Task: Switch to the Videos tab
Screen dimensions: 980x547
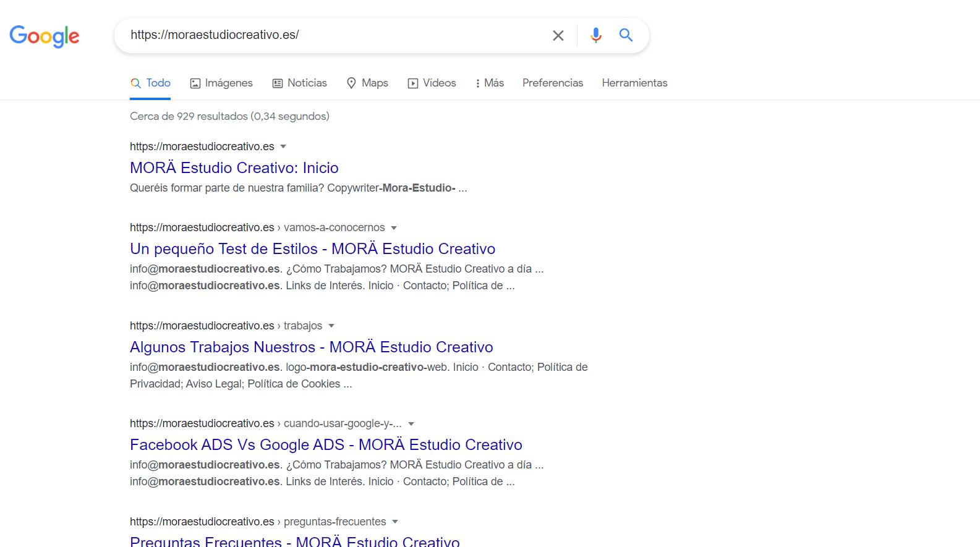Action: (x=432, y=83)
